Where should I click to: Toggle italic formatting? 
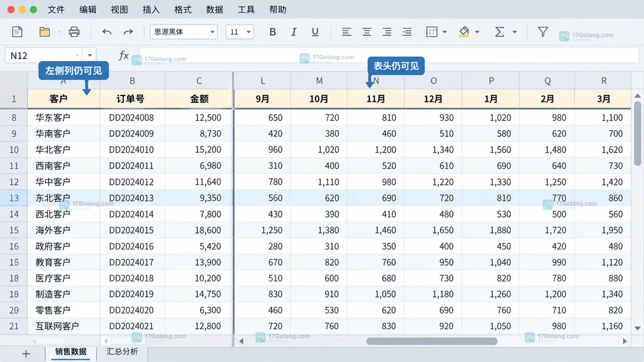(294, 31)
